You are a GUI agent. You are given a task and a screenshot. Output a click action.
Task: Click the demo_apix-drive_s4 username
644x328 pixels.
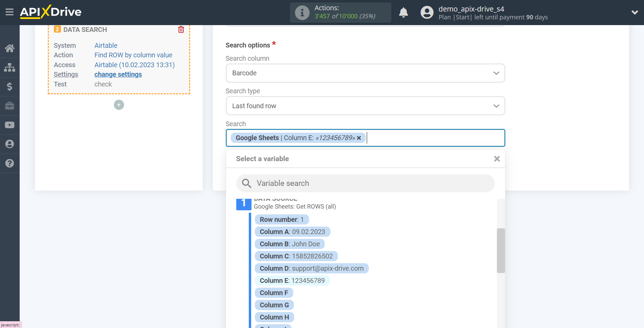(471, 9)
